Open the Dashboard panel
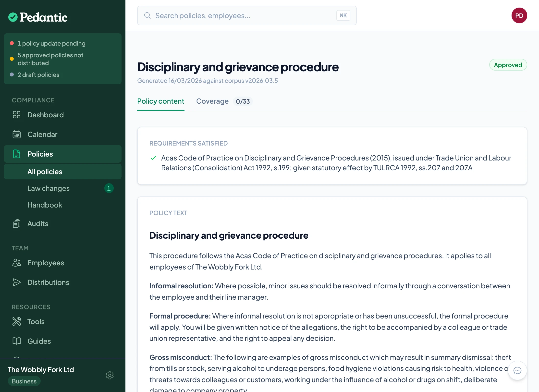This screenshot has height=392, width=539. coord(45,115)
